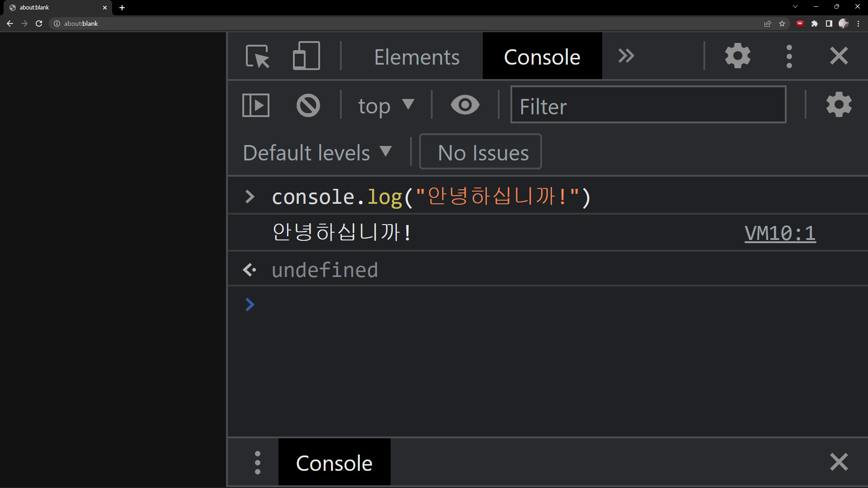Expand the top frame selector dropdown
The height and width of the screenshot is (488, 868).
click(x=386, y=105)
